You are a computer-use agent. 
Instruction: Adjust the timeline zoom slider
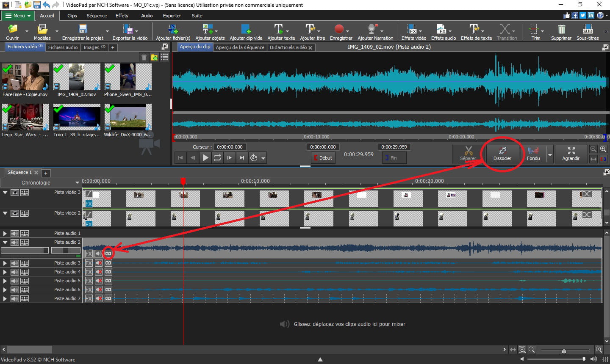[564, 350]
